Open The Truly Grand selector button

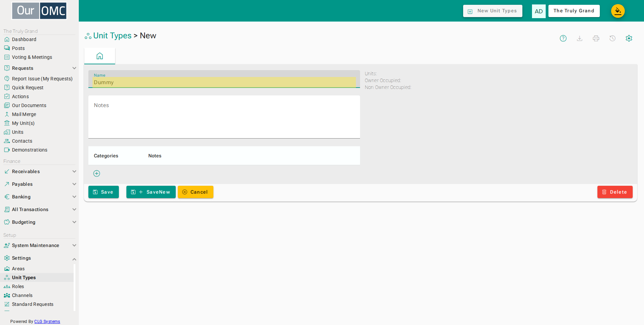[574, 11]
